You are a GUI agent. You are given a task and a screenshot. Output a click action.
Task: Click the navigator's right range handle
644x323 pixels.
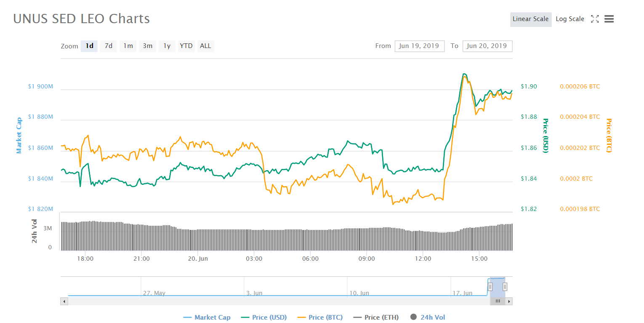(505, 287)
